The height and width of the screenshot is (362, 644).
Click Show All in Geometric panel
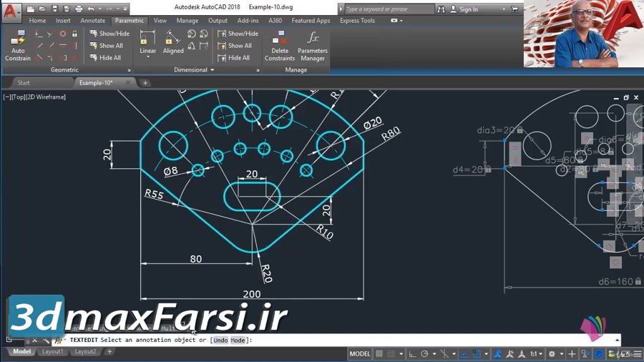click(x=106, y=46)
